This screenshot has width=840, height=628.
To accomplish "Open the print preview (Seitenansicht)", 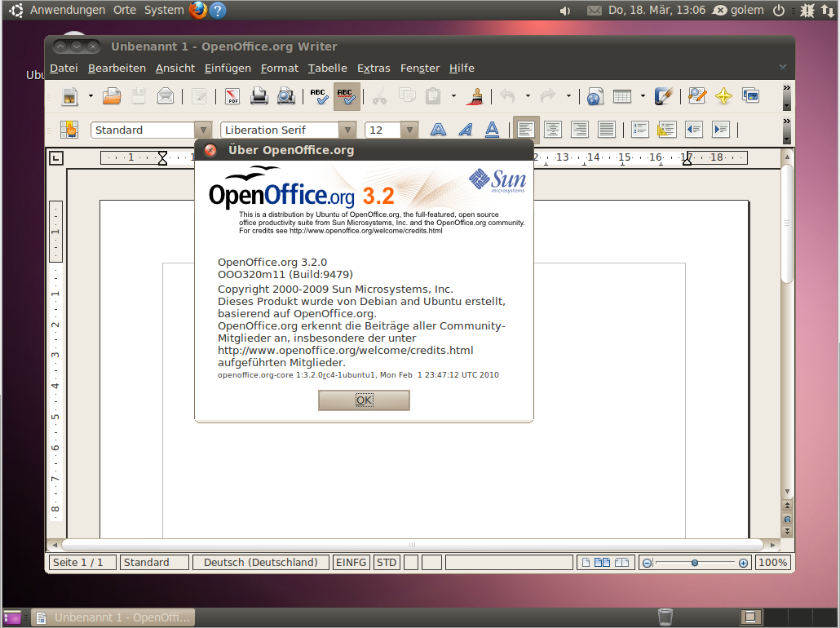I will tap(285, 96).
